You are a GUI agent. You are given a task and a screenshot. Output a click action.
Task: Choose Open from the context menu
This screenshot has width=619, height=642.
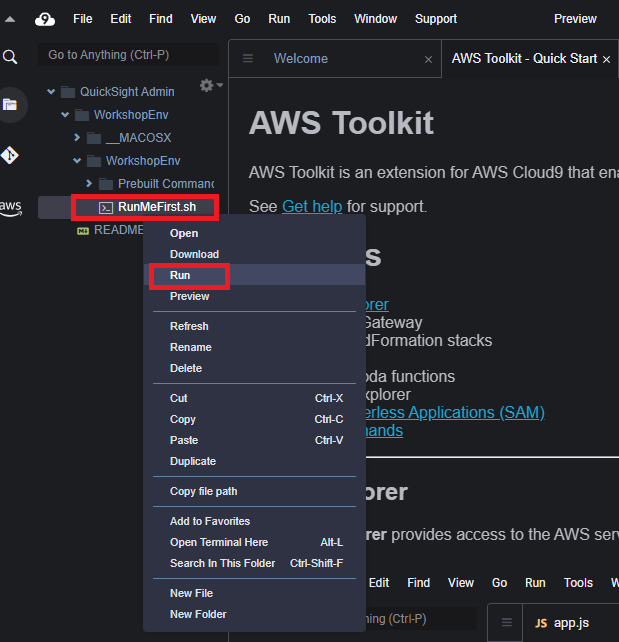254,233
